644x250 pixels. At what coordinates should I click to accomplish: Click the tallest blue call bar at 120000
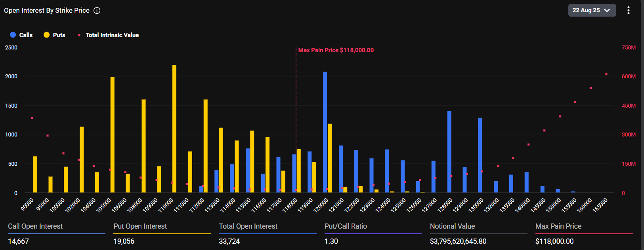[x=325, y=132]
